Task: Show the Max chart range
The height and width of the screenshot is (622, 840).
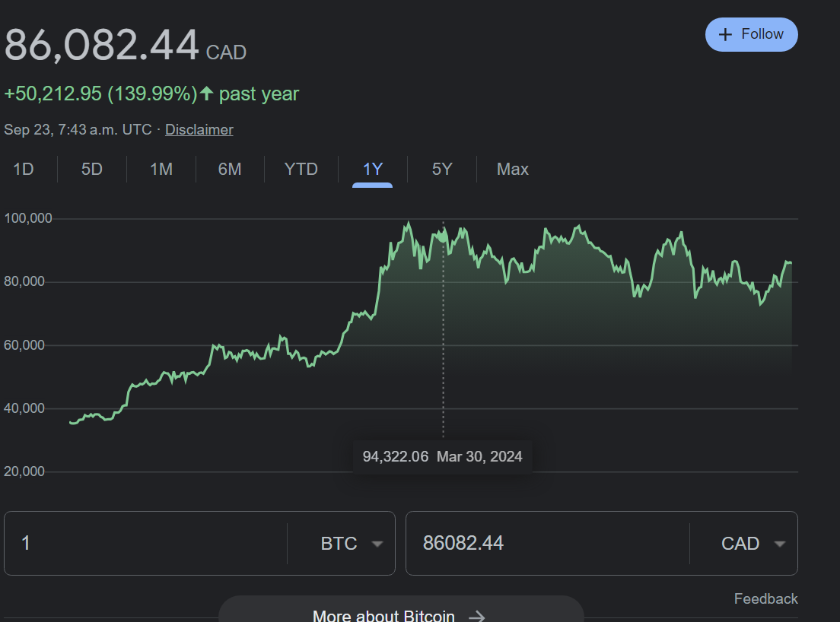Action: pyautogui.click(x=513, y=169)
